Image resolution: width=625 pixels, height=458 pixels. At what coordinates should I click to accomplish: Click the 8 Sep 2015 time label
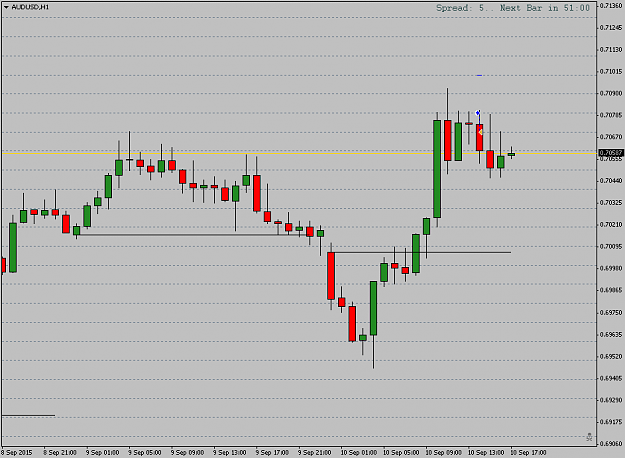click(17, 453)
